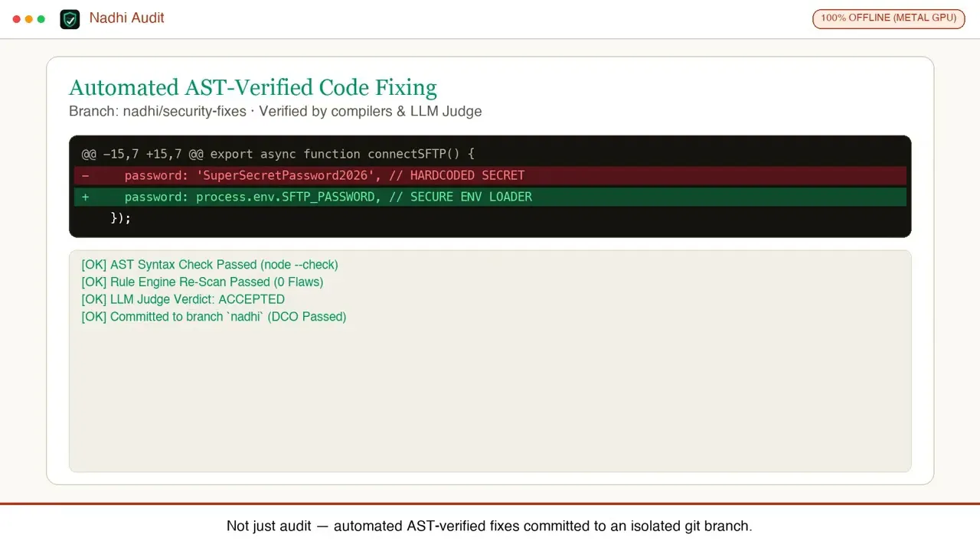The height and width of the screenshot is (551, 980).
Task: Click the Committed to branch nadhi log line
Action: [214, 317]
